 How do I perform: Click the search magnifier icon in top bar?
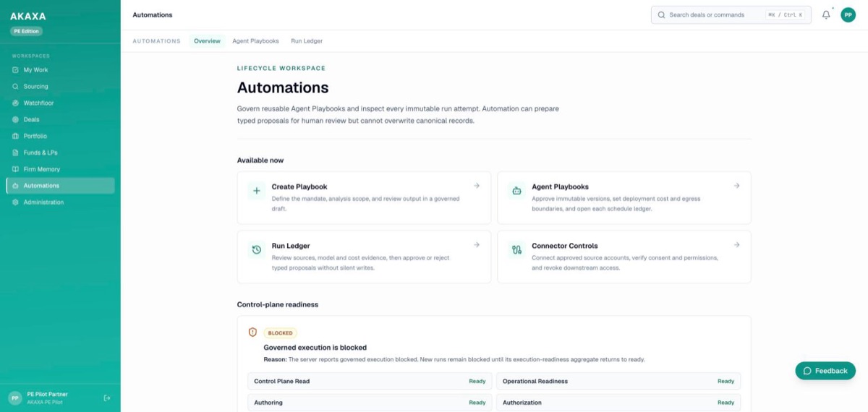pyautogui.click(x=661, y=14)
